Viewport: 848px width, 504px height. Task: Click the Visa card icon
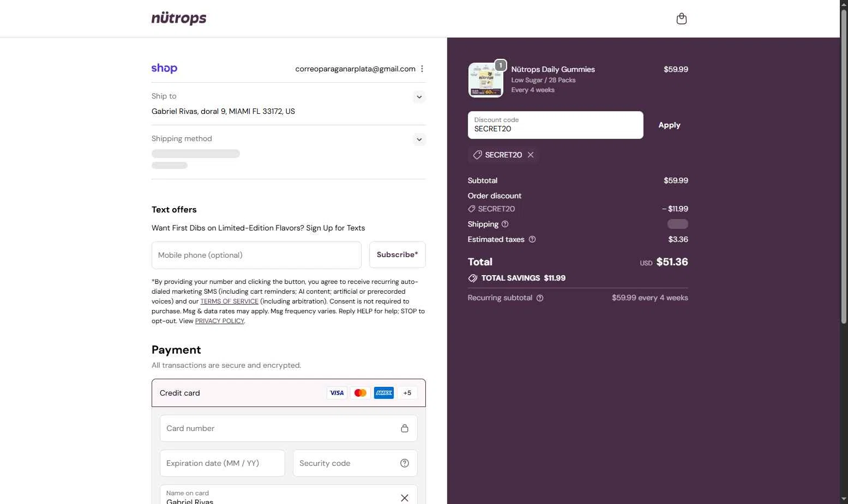click(x=337, y=393)
